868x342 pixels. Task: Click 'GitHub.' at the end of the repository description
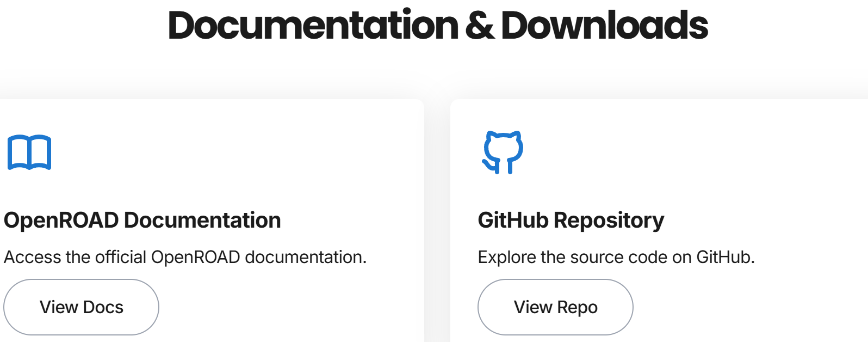pyautogui.click(x=726, y=257)
